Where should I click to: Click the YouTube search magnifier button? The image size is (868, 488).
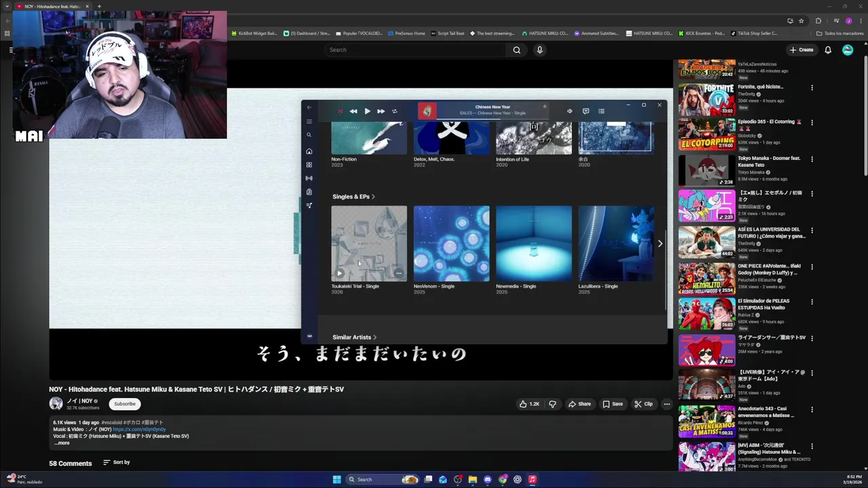[x=517, y=49]
